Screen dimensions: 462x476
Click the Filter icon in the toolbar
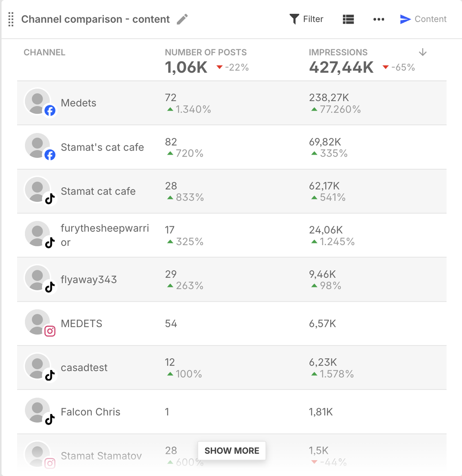[294, 19]
